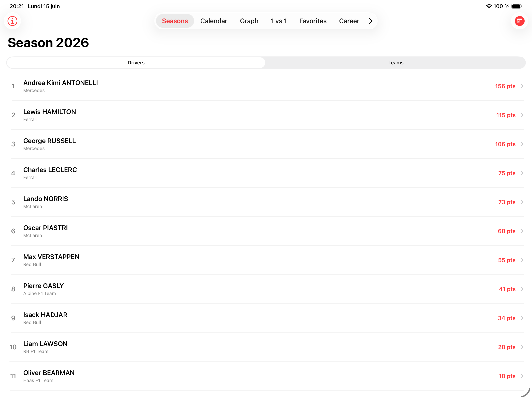Open the Calendar tab
532x399 pixels.
(214, 21)
